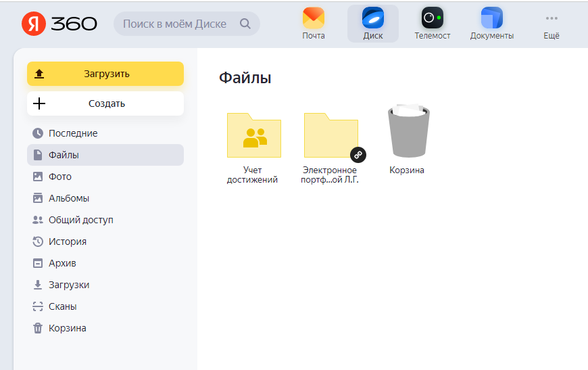Click the Корзина label under the trash bin
The image size is (588, 370).
(x=406, y=170)
